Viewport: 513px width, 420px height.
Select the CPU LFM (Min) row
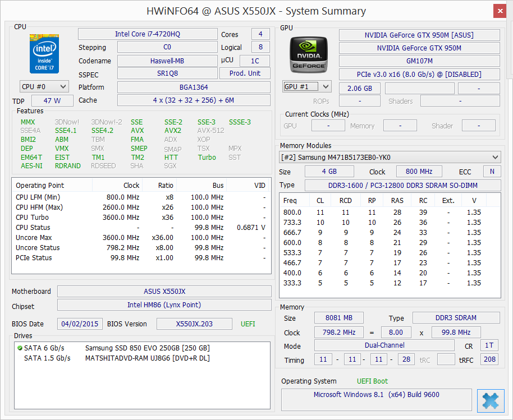(141, 197)
